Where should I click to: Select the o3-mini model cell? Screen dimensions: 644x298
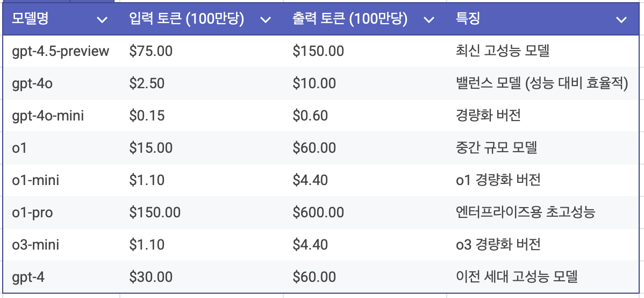pyautogui.click(x=35, y=245)
